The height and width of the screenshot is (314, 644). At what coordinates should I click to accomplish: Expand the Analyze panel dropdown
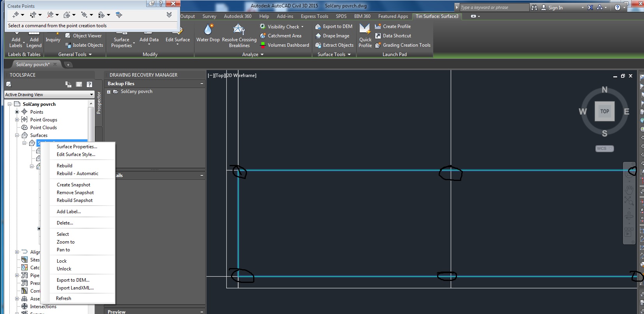click(x=253, y=54)
